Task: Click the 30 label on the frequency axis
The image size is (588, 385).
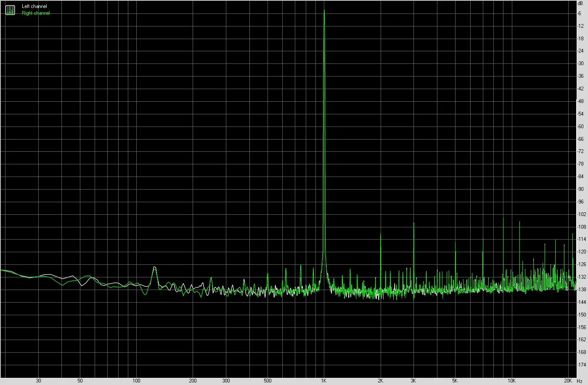Action: pyautogui.click(x=38, y=381)
